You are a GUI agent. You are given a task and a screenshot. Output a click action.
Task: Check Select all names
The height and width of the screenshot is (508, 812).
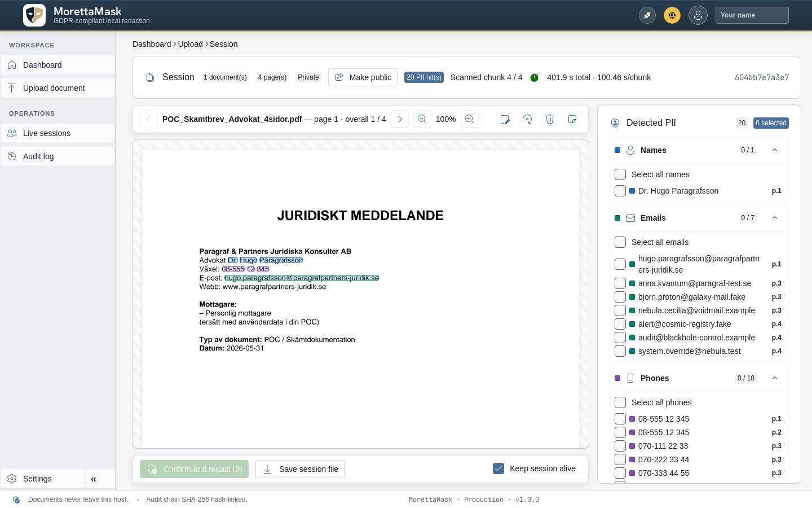[x=620, y=174]
